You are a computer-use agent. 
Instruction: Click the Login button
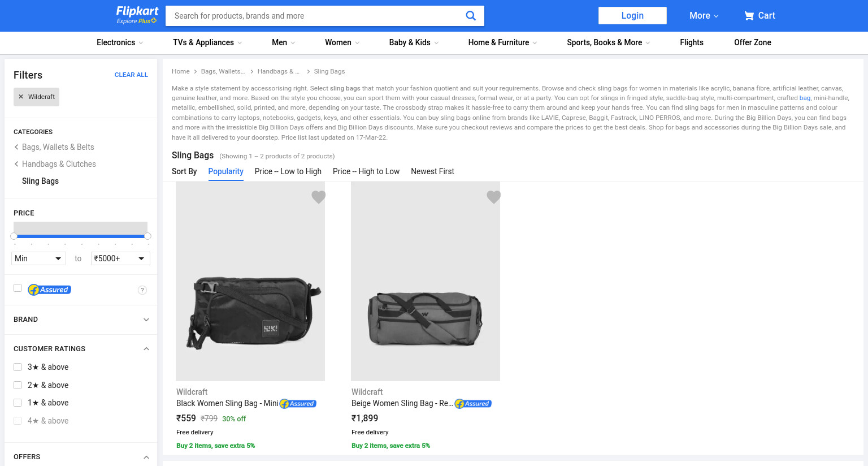tap(632, 15)
